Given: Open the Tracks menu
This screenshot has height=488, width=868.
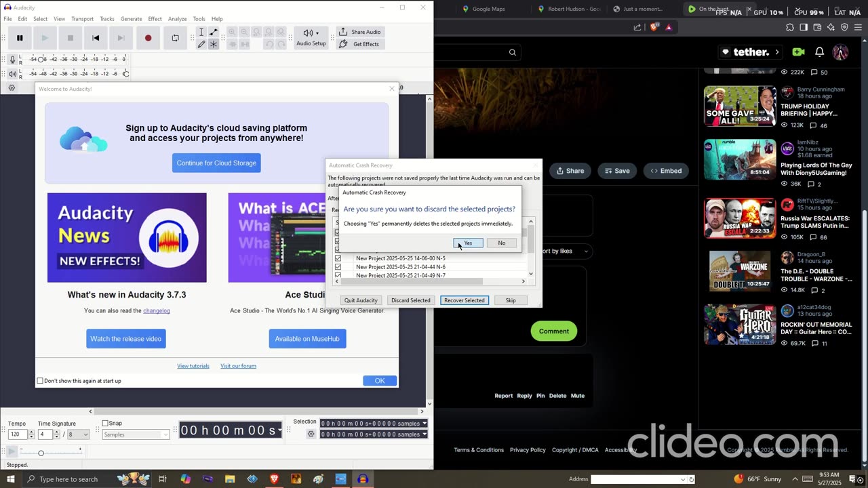Looking at the screenshot, I should [107, 19].
